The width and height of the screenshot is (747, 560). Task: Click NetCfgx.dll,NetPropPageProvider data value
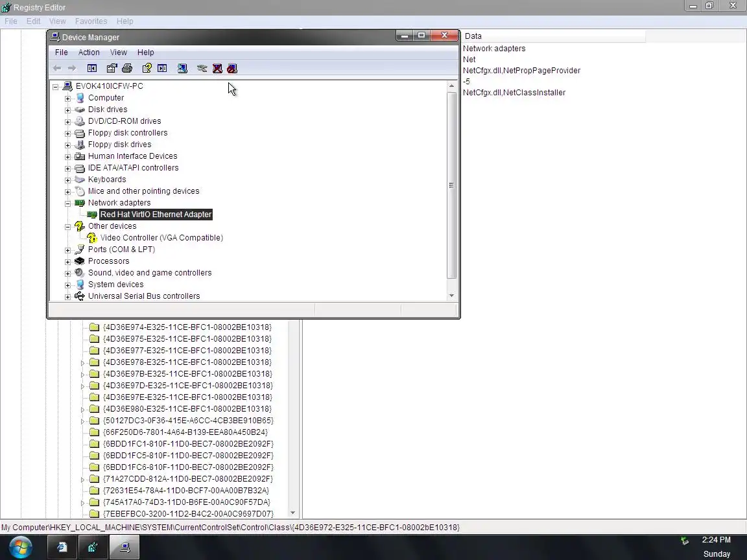[521, 71]
